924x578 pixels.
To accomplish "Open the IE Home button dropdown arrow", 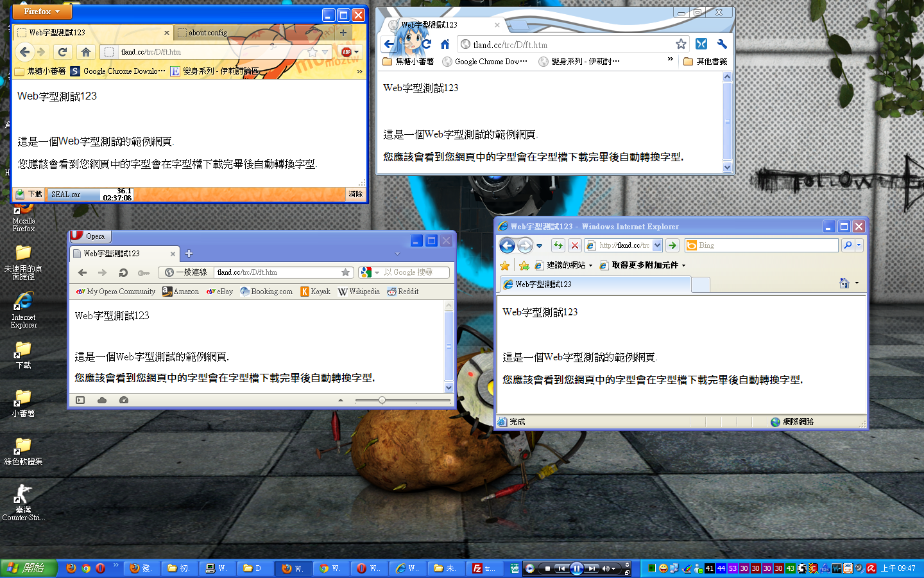I will [x=857, y=283].
